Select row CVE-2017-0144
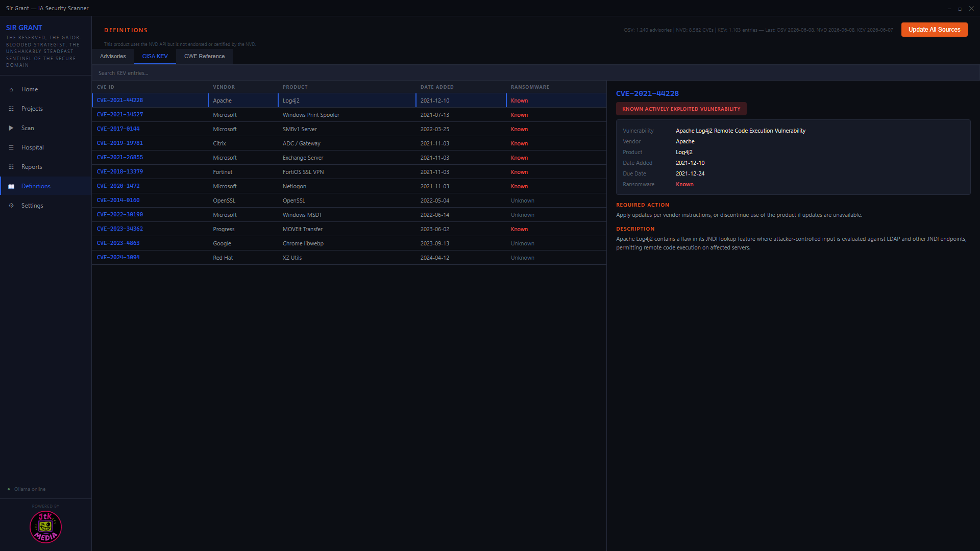This screenshot has width=980, height=551. click(x=349, y=129)
